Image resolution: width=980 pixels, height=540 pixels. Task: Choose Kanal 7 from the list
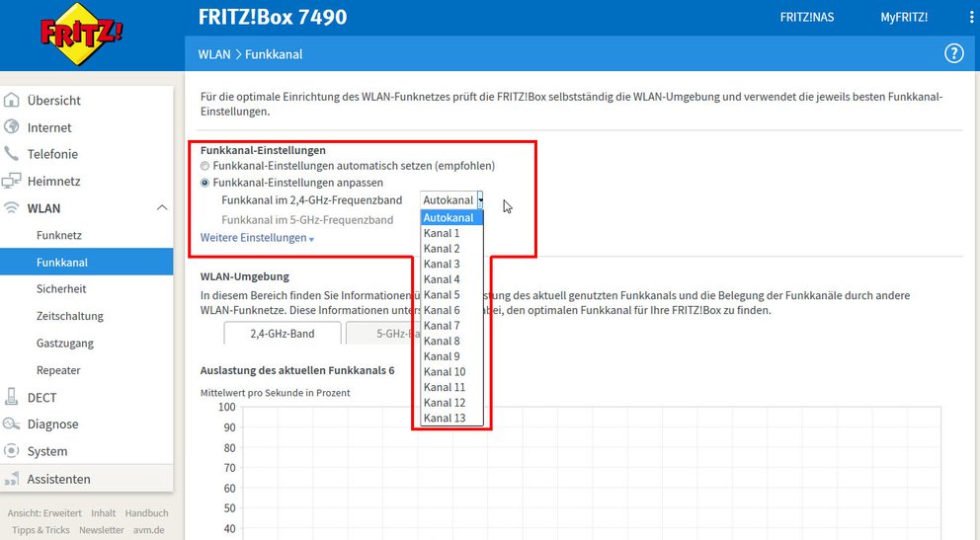tap(451, 325)
